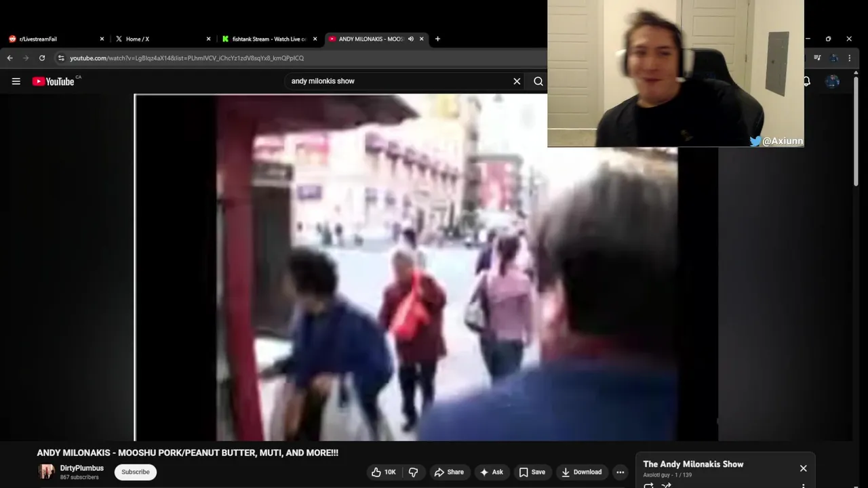
Task: Open DirtyPlumbus channel name link
Action: 82,468
